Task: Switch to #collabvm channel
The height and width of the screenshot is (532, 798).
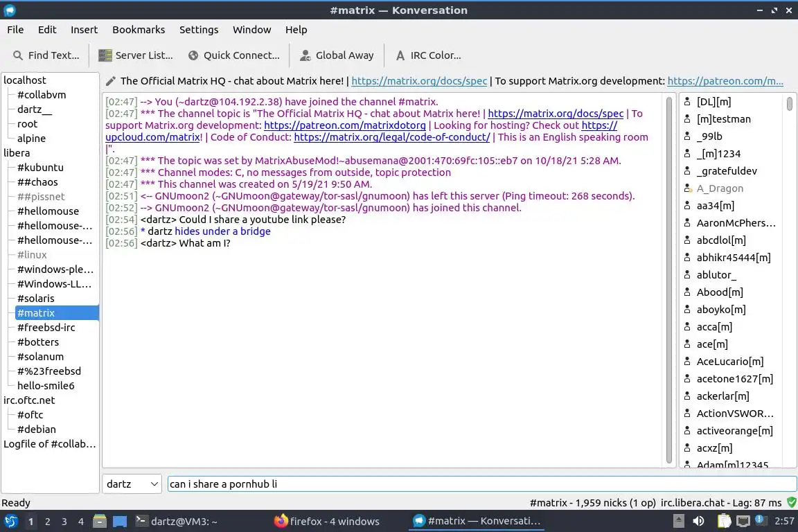Action: (x=42, y=95)
